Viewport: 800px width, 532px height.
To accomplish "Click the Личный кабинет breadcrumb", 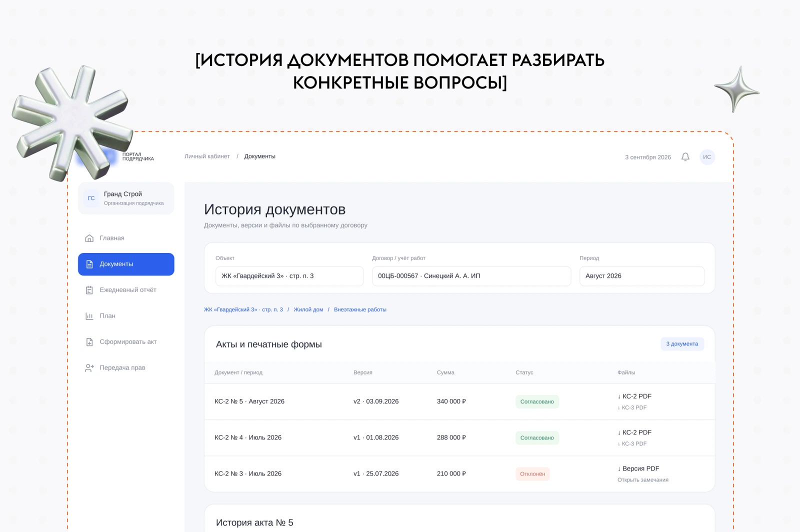I will tap(207, 156).
